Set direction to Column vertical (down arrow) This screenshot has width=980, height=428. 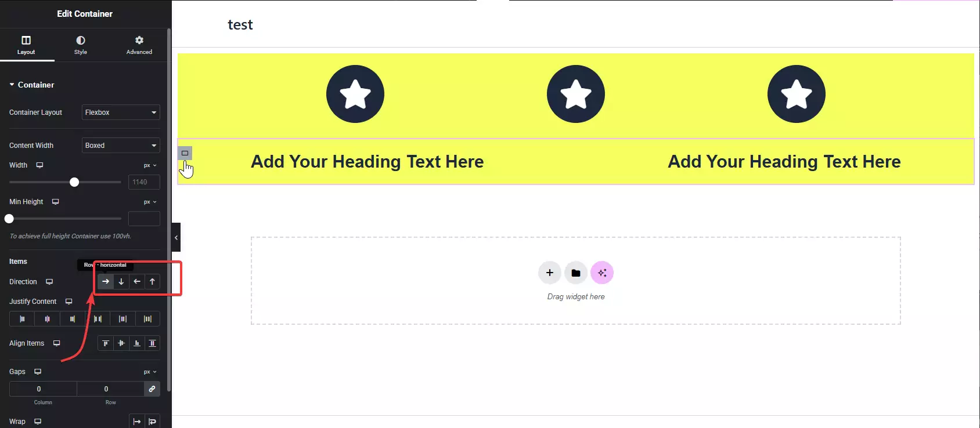(x=121, y=282)
